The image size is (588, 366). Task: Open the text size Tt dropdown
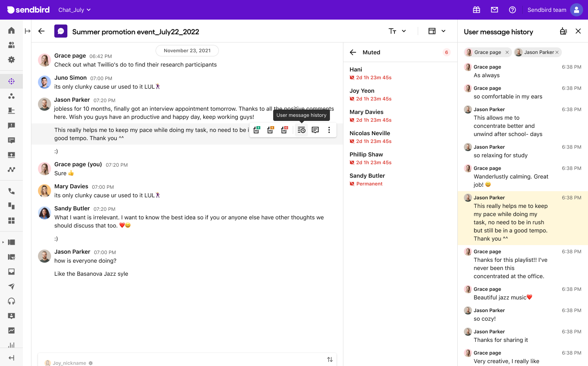point(396,31)
